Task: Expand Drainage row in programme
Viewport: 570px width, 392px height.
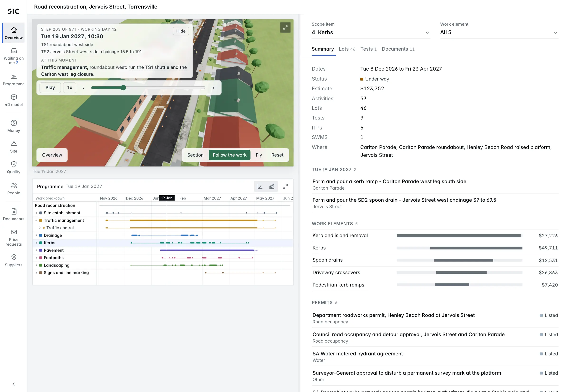Action: pyautogui.click(x=36, y=235)
